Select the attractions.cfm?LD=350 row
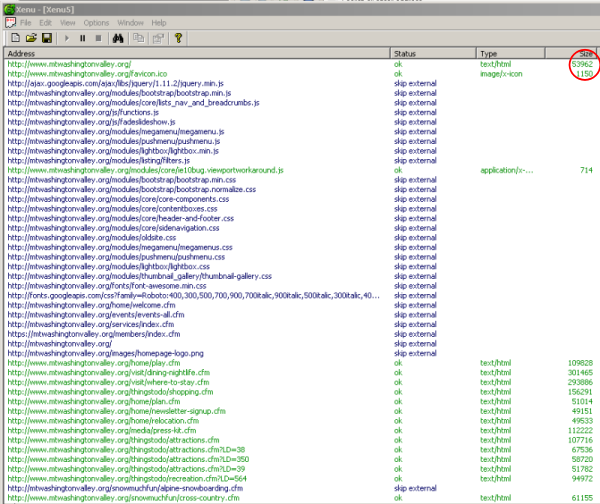 click(300, 459)
